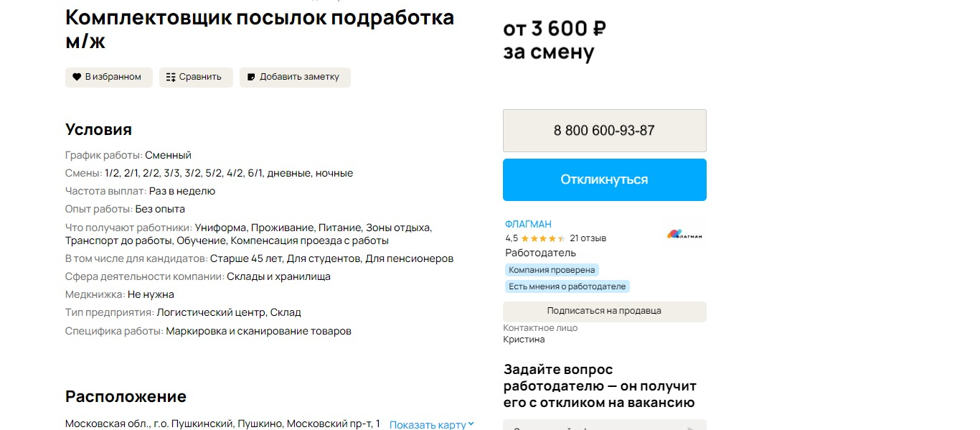Click the salary от 3 600 ₽ за смену
The width and height of the screenshot is (980, 430).
(555, 40)
